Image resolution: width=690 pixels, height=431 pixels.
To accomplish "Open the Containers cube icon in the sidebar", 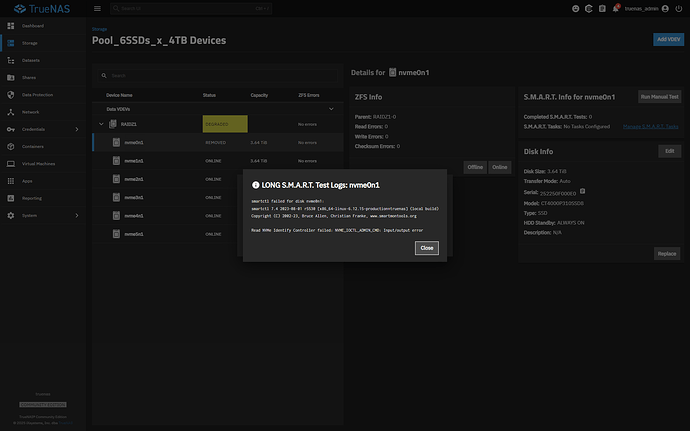I will point(11,147).
